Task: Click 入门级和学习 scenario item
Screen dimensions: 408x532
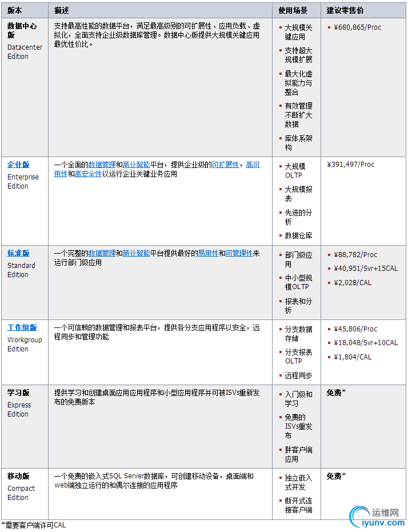Action: [298, 399]
